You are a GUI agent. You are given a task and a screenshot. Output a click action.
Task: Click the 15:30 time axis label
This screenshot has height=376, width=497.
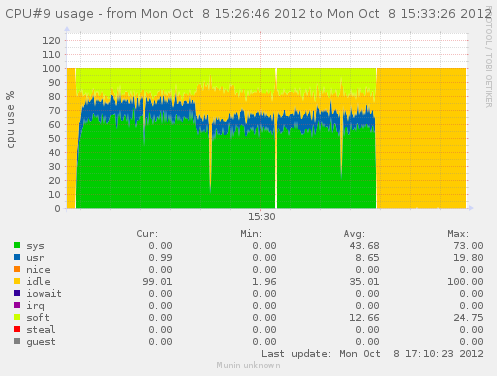[x=262, y=217]
